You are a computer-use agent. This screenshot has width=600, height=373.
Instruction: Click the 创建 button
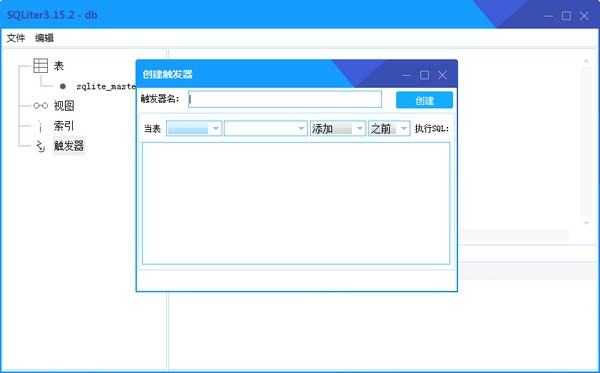point(424,100)
